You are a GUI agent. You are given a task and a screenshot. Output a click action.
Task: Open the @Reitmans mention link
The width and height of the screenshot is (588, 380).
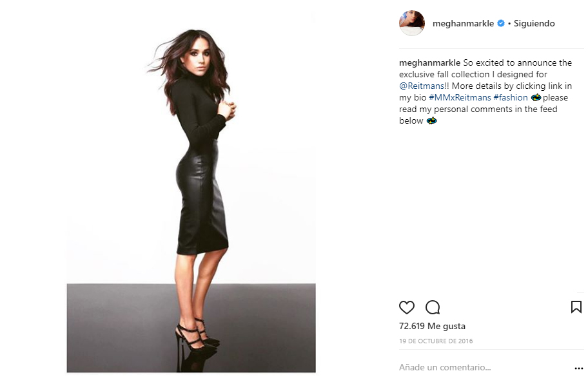click(422, 86)
